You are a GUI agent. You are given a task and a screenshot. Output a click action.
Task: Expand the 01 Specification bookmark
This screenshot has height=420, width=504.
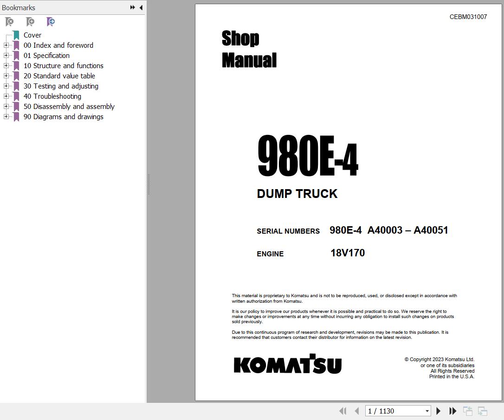6,55
